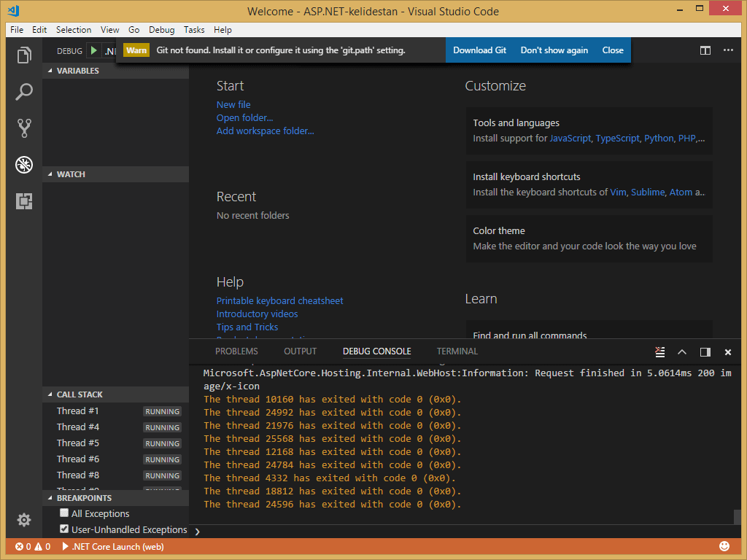Image resolution: width=747 pixels, height=560 pixels.
Task: Open the editor More Actions ellipsis
Action: 728,50
